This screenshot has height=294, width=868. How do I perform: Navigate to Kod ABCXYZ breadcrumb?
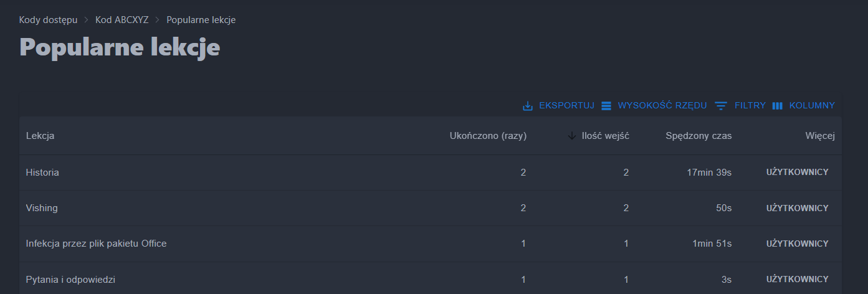(122, 20)
